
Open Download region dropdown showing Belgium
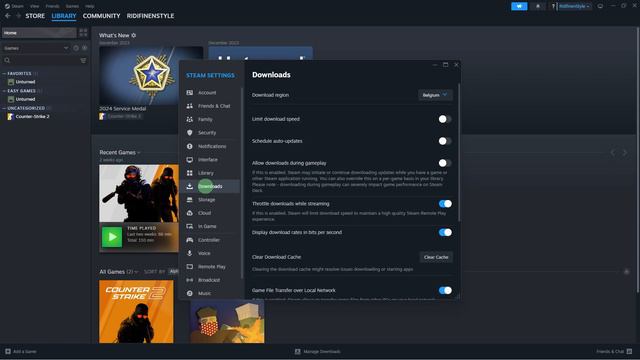(x=435, y=95)
